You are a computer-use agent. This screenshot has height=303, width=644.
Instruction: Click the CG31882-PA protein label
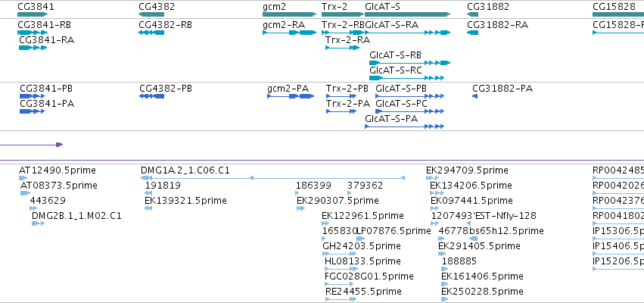pyautogui.click(x=502, y=89)
